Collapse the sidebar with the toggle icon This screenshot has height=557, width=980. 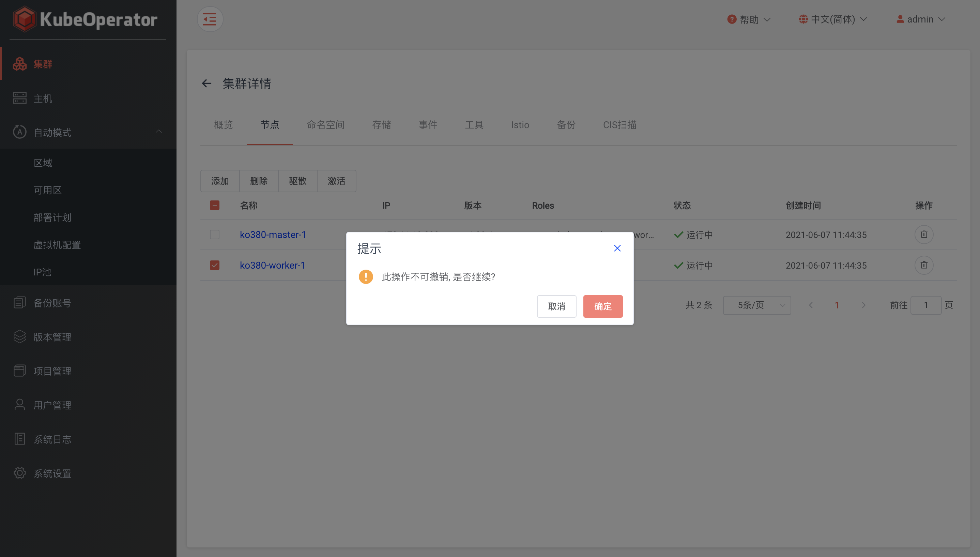point(210,19)
